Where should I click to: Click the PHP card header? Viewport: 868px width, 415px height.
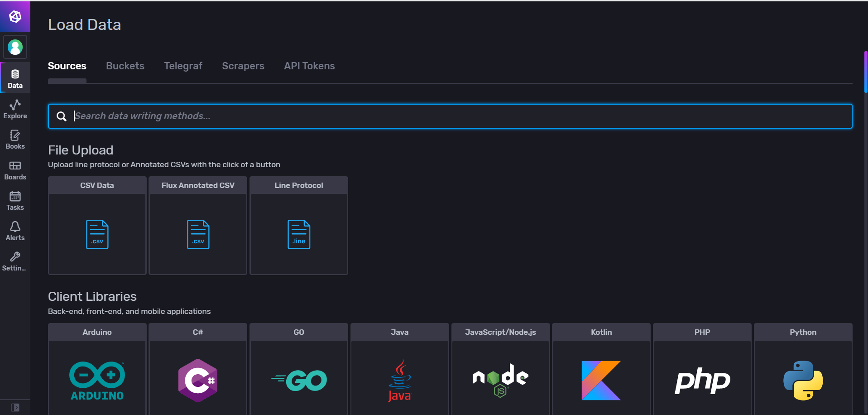tap(702, 332)
